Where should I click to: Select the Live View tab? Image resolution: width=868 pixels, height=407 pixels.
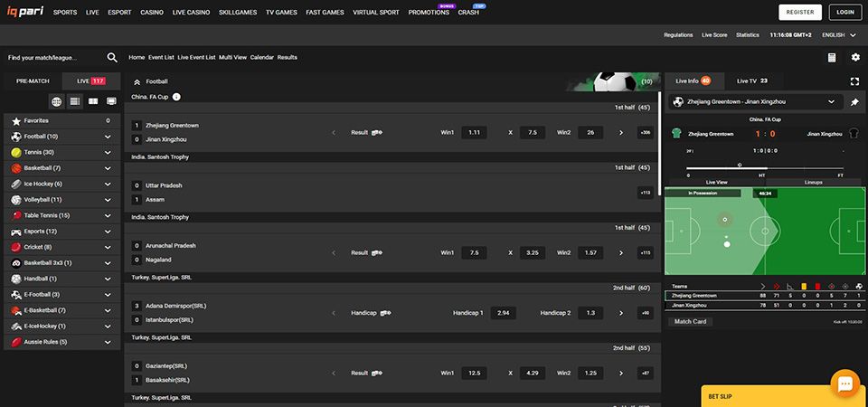coord(717,182)
